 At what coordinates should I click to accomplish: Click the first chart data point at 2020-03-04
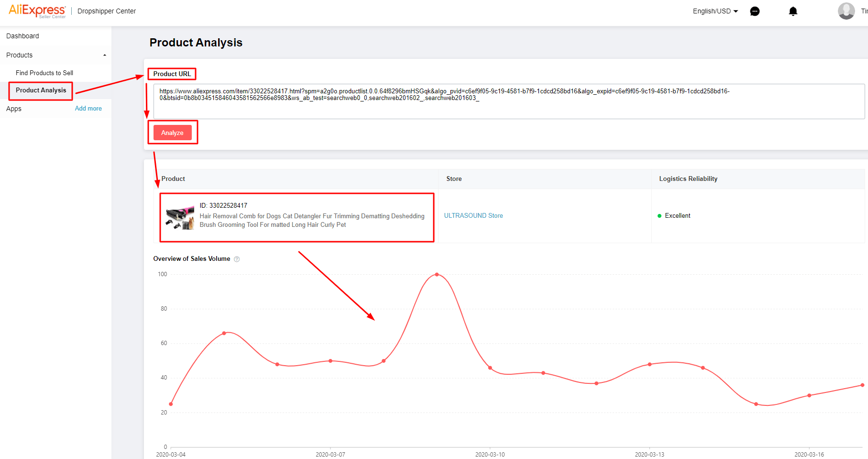pos(171,404)
